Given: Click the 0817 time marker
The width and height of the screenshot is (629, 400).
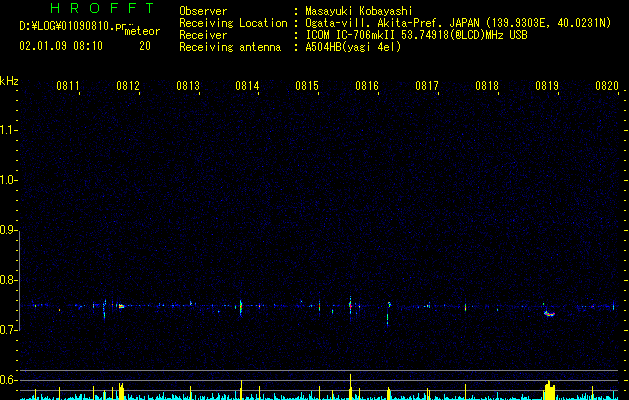Looking at the screenshot, I should [x=427, y=86].
